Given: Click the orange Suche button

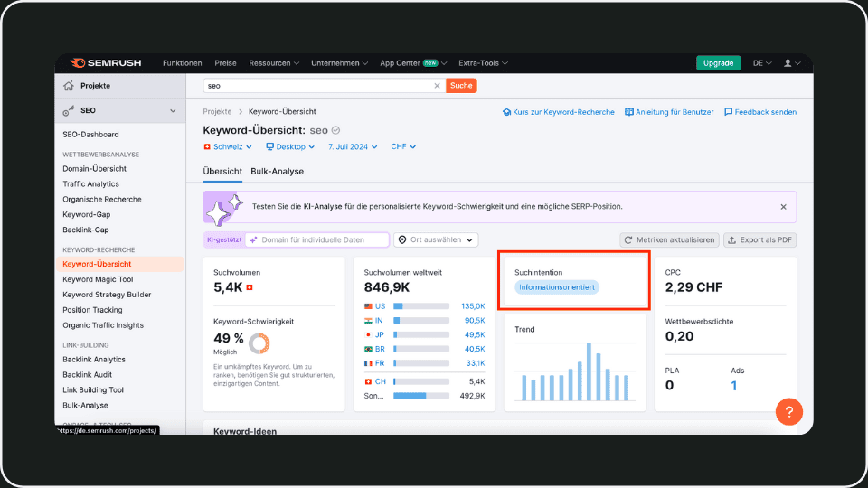Looking at the screenshot, I should coord(461,86).
